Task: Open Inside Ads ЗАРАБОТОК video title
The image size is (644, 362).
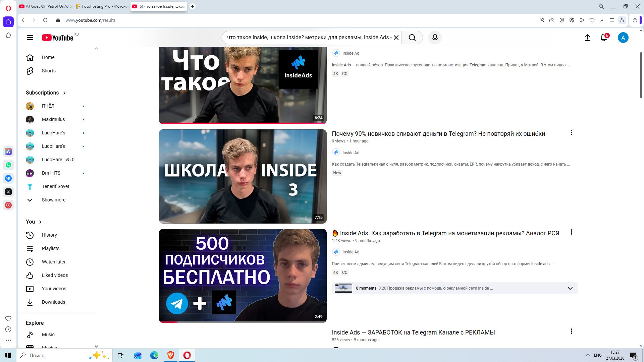Action: (x=413, y=333)
